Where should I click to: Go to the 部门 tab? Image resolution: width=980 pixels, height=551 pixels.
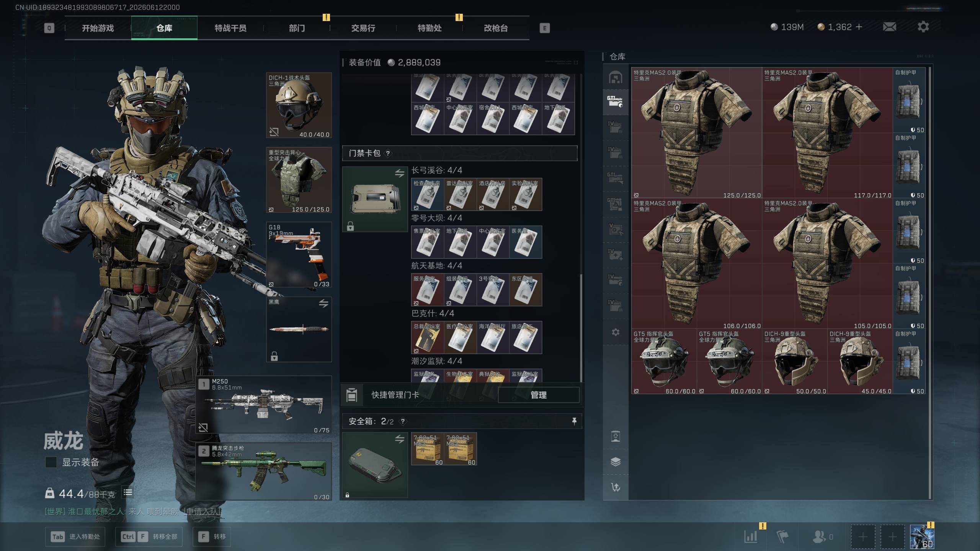pyautogui.click(x=297, y=28)
